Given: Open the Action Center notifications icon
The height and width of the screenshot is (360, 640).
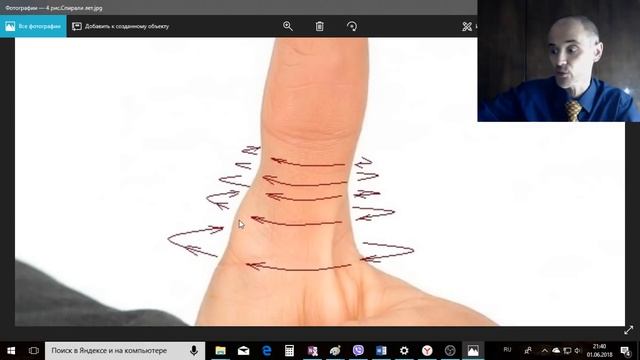Looking at the screenshot, I should tap(625, 351).
